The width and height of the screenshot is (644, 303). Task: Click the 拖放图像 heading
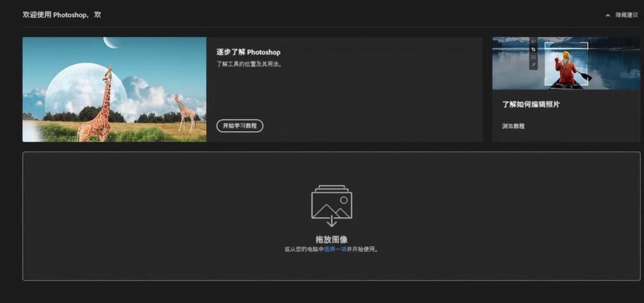point(331,240)
